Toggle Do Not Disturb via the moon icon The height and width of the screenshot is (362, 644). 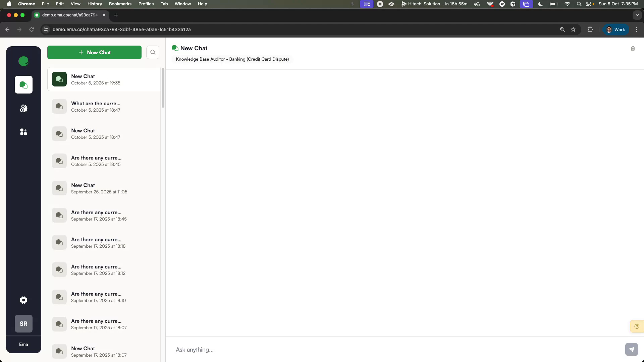(x=540, y=4)
